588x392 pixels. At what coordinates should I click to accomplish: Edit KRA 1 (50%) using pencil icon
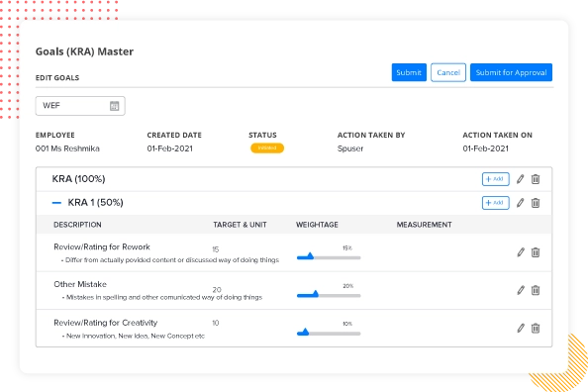pyautogui.click(x=520, y=203)
